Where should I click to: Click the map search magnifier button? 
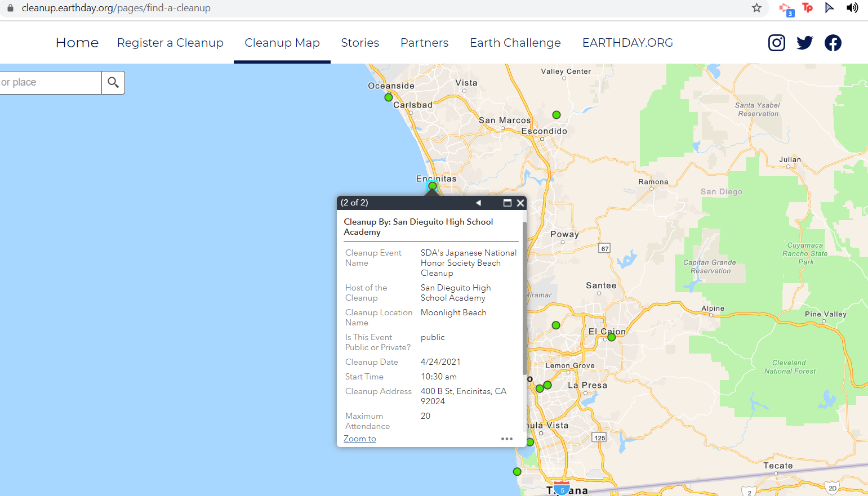point(113,83)
